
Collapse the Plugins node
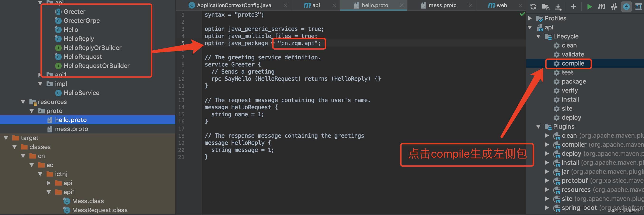[539, 126]
